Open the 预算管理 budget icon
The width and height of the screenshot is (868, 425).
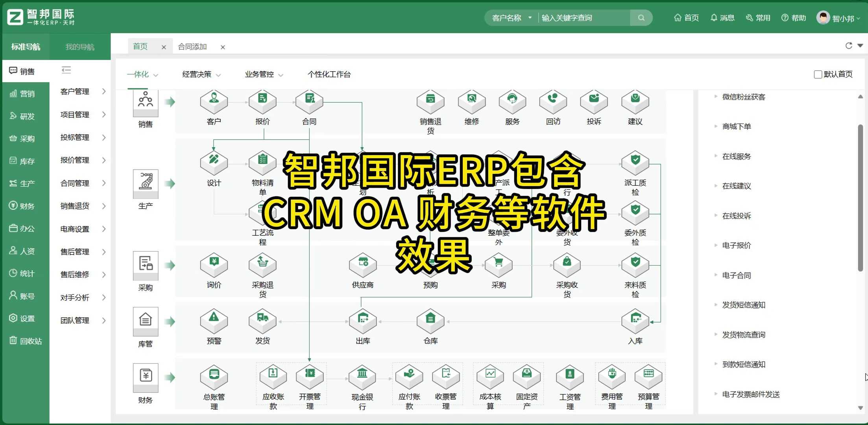point(648,377)
